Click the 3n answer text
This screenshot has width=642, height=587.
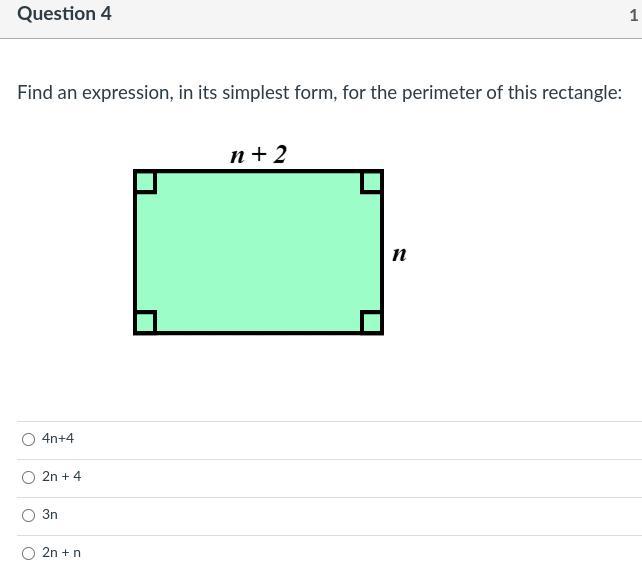coord(50,515)
